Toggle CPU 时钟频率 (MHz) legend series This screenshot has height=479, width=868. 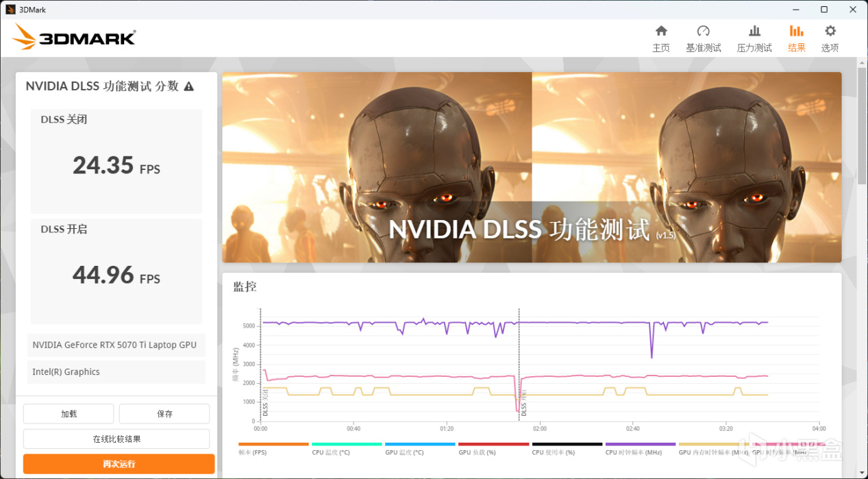[x=641, y=448]
